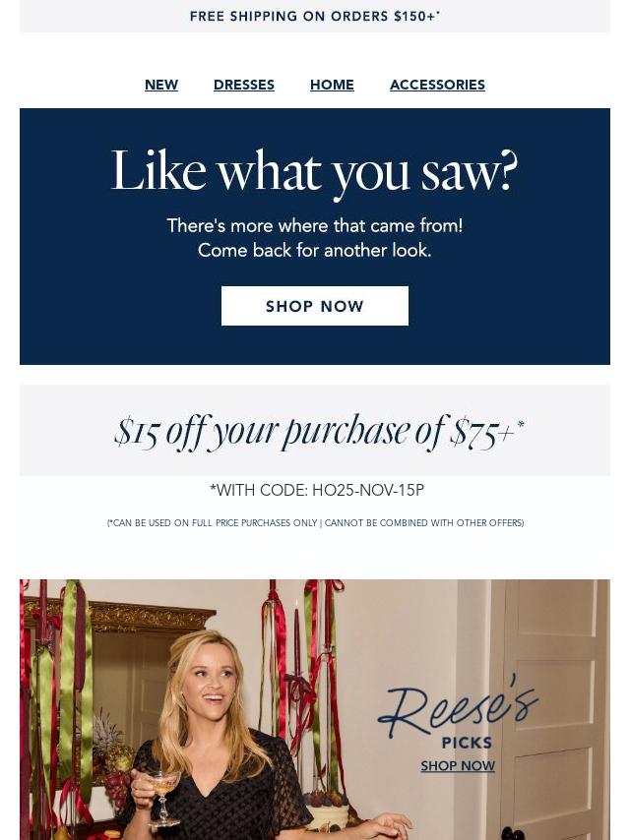Screen dimensions: 630x840
Task: Click 'There's more where that came from' text
Action: (315, 225)
